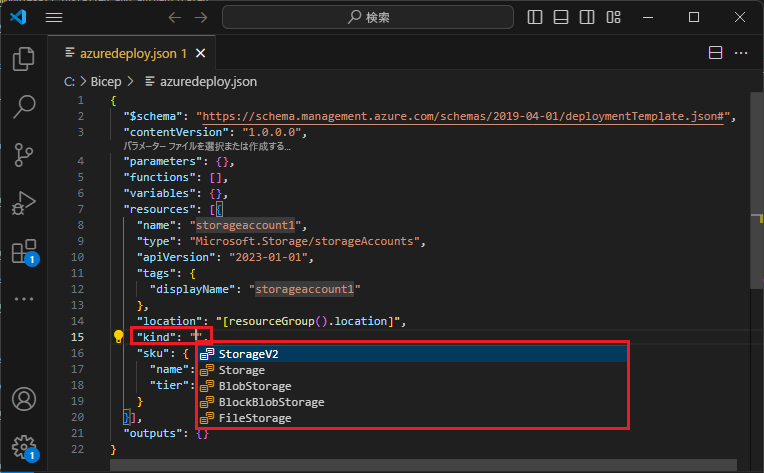Close the VS Code window
This screenshot has height=473, width=764.
[740, 18]
